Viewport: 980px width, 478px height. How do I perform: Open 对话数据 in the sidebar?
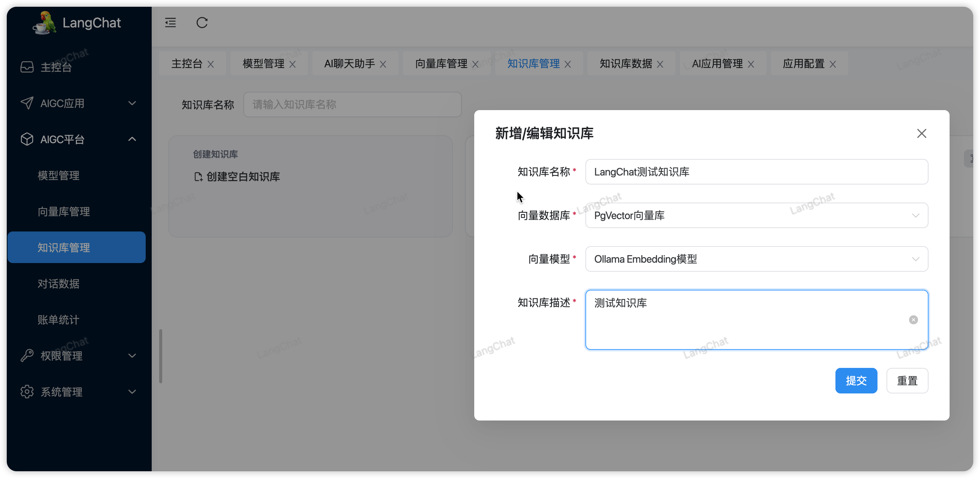(x=59, y=284)
